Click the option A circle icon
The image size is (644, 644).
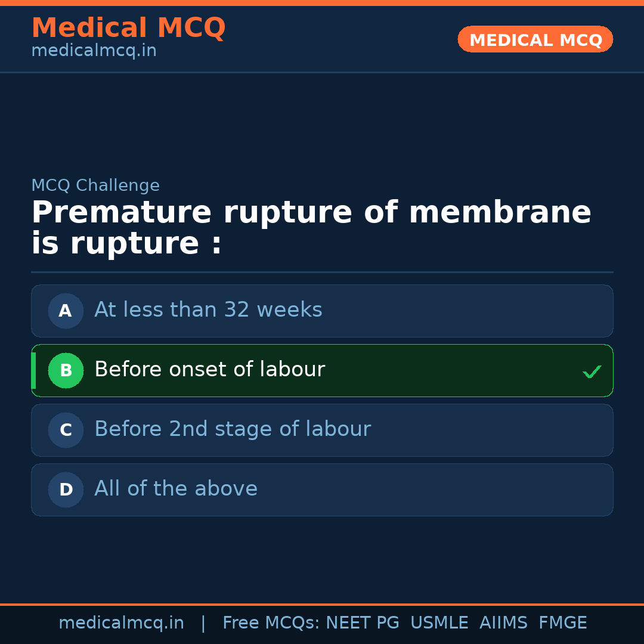66,311
